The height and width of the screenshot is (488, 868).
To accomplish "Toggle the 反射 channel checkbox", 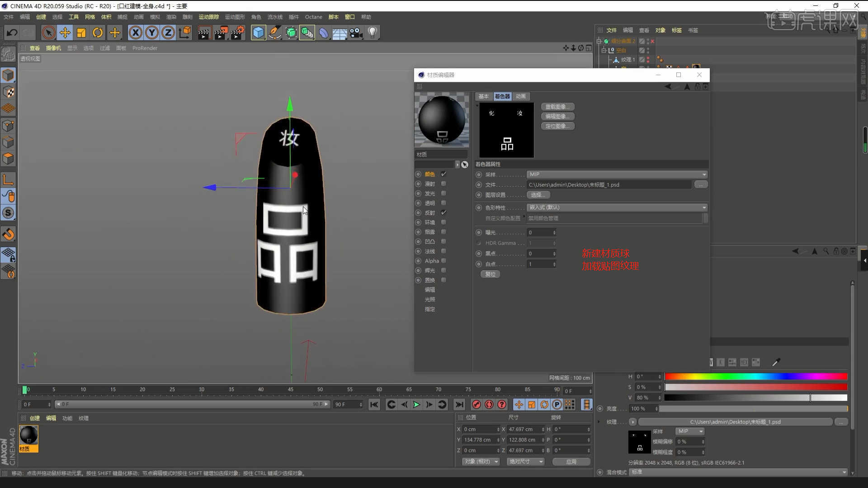I will tap(443, 213).
